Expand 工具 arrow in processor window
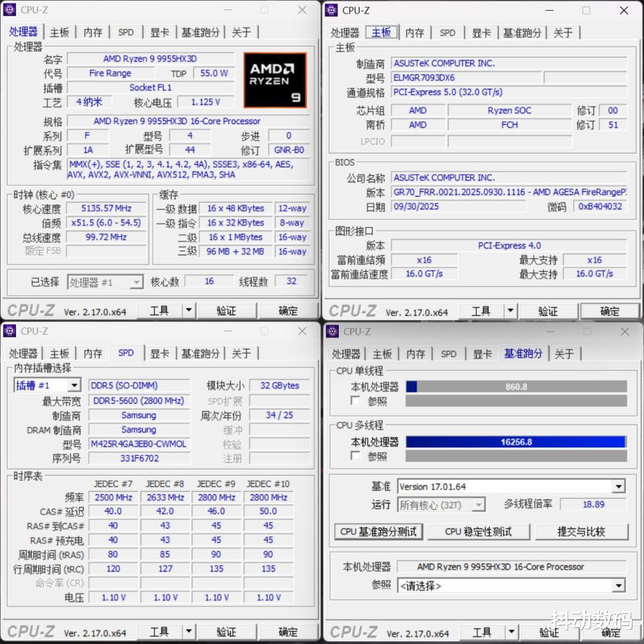The height and width of the screenshot is (644, 644). click(x=189, y=310)
